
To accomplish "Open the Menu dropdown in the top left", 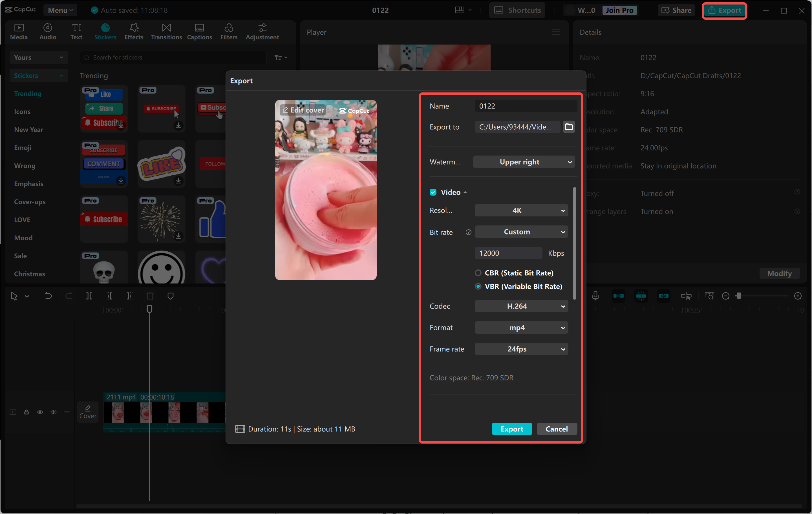I will 60,10.
